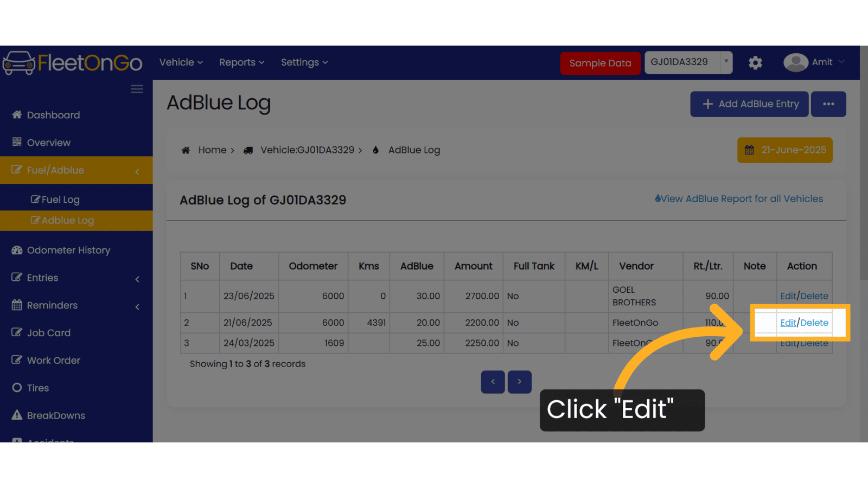Click the Job Card edit icon

[17, 332]
